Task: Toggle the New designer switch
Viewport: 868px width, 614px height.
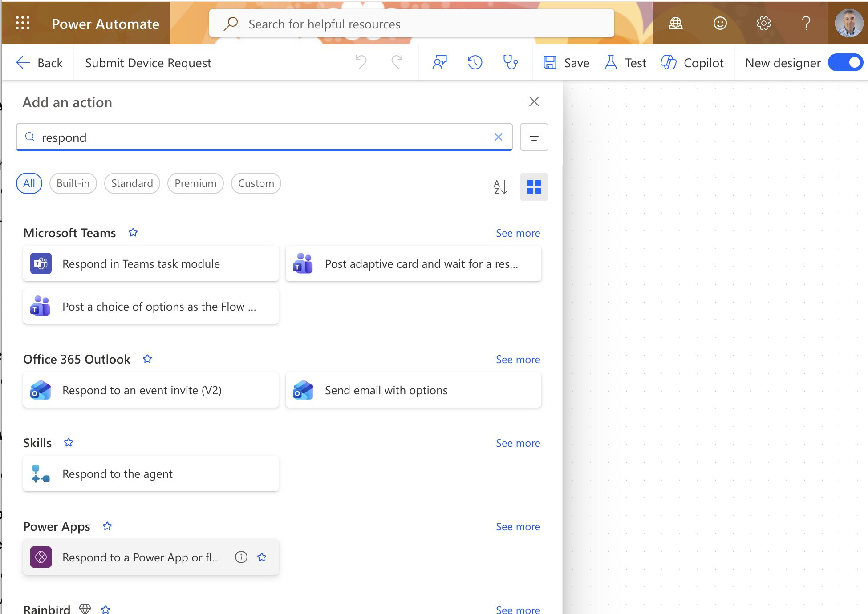Action: pyautogui.click(x=845, y=63)
